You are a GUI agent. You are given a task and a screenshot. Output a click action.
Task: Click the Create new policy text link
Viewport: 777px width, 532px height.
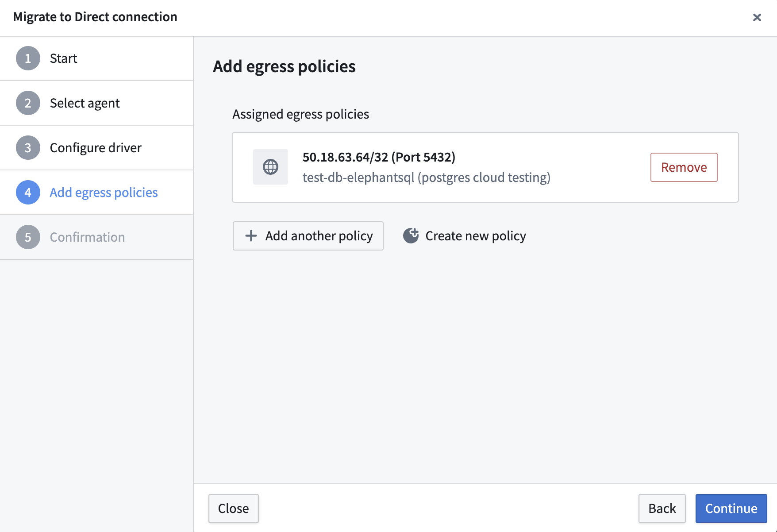(x=475, y=236)
